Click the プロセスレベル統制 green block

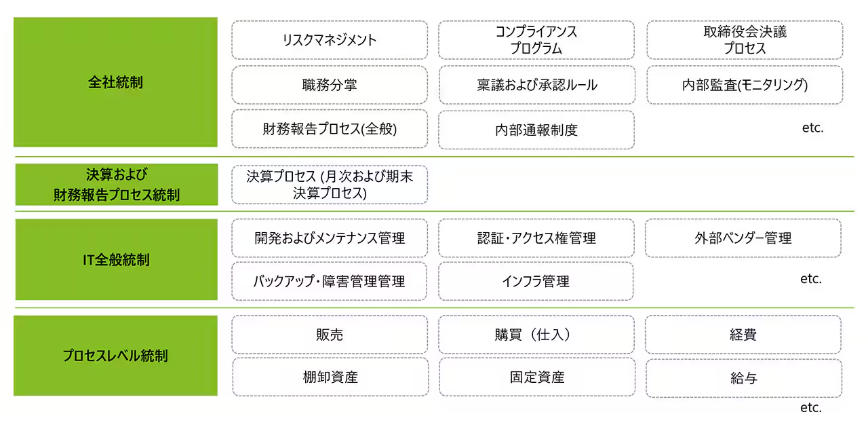[115, 356]
